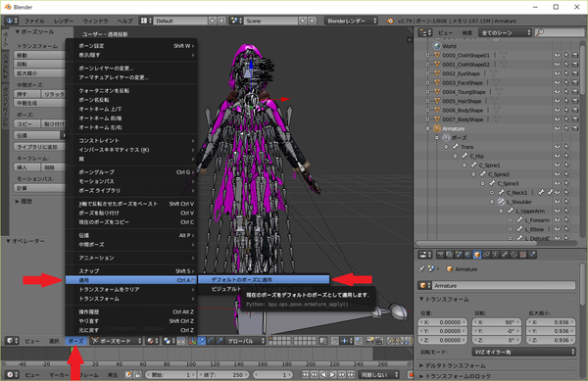Click the 終了 end frame field
Viewport: 588px width, 381px height.
222,374
